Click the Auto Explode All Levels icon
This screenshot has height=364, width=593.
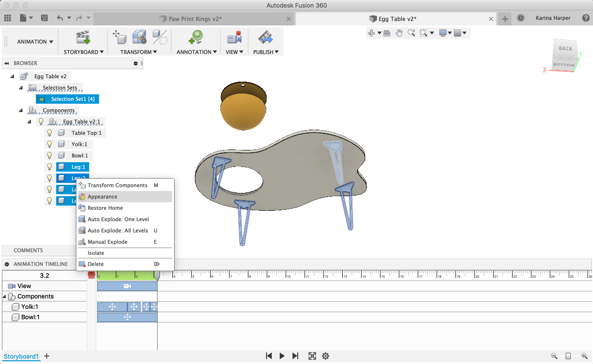click(82, 230)
